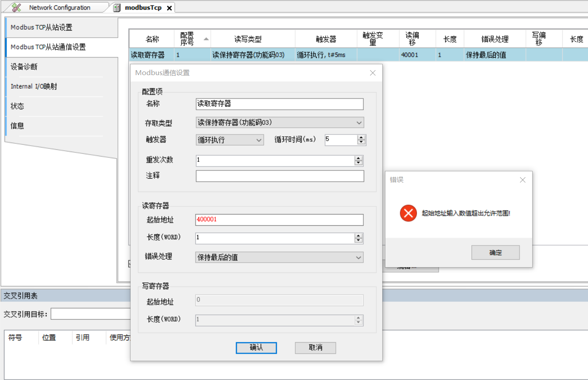Sort by 配置序号 column arrow
The width and height of the screenshot is (588, 380).
206,39
